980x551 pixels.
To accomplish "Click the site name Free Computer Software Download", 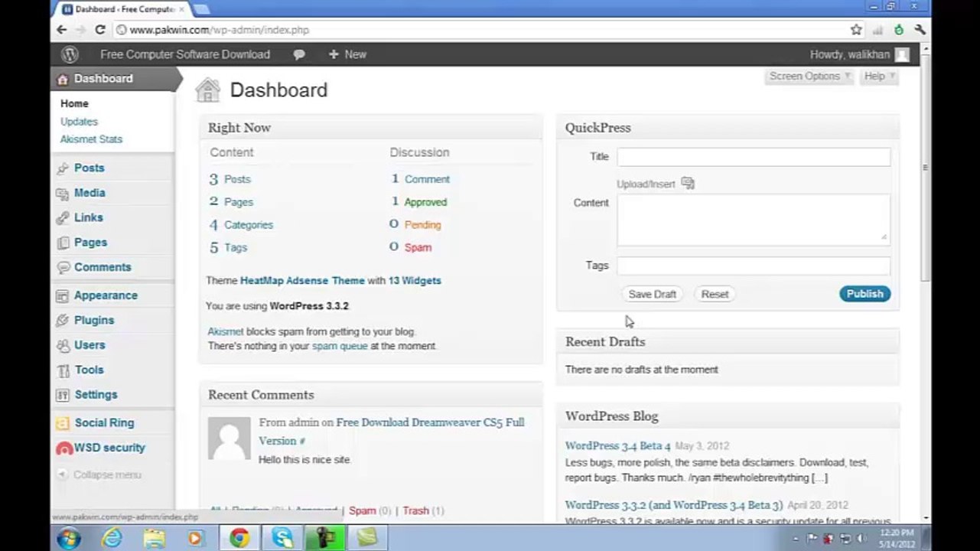I will 185,54.
